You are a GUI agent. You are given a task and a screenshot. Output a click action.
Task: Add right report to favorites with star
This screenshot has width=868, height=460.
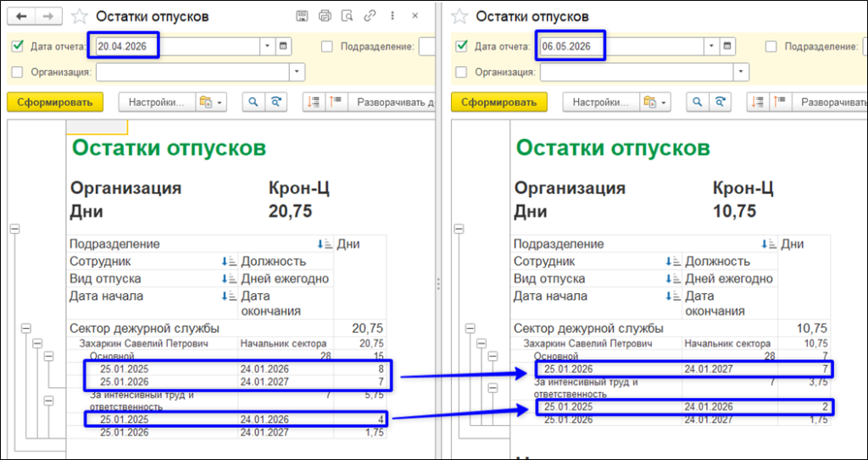(x=460, y=17)
